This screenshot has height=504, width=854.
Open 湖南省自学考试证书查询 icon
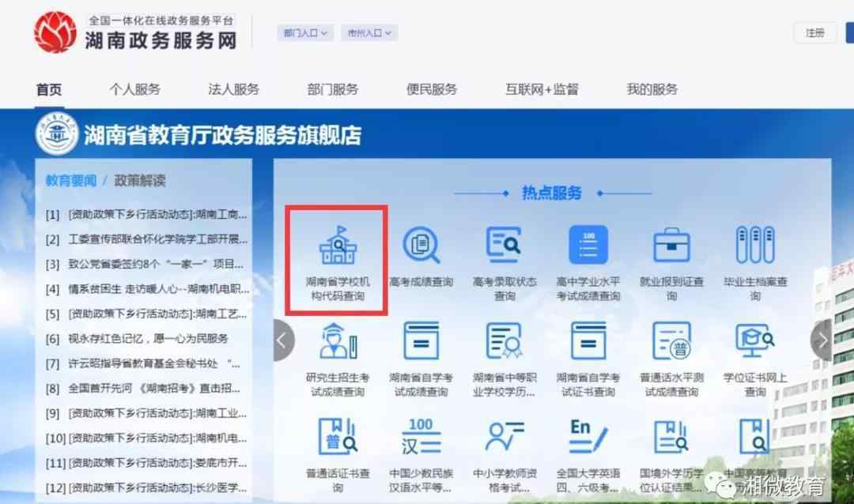click(588, 340)
